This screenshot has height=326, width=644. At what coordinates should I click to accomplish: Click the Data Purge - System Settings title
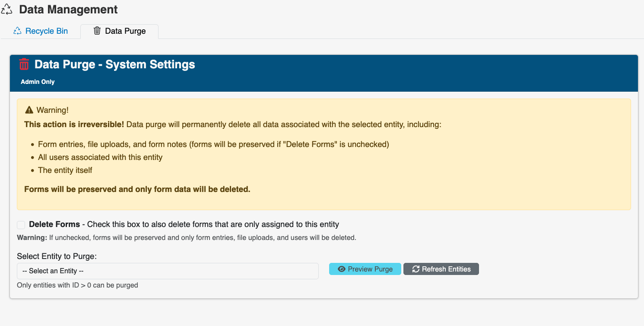[x=114, y=64]
